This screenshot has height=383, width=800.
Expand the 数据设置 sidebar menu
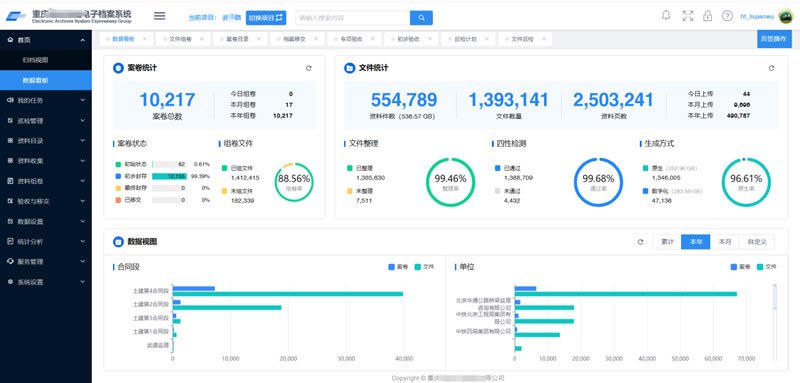[x=46, y=221]
